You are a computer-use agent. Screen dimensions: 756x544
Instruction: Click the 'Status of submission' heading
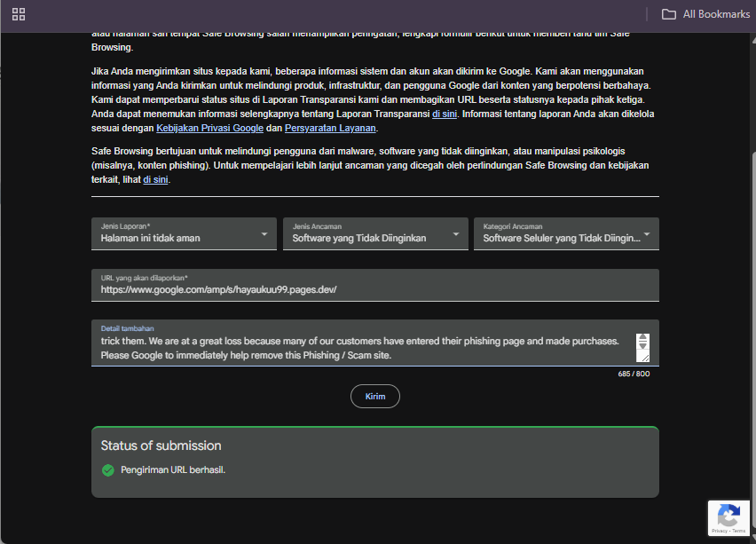click(161, 445)
